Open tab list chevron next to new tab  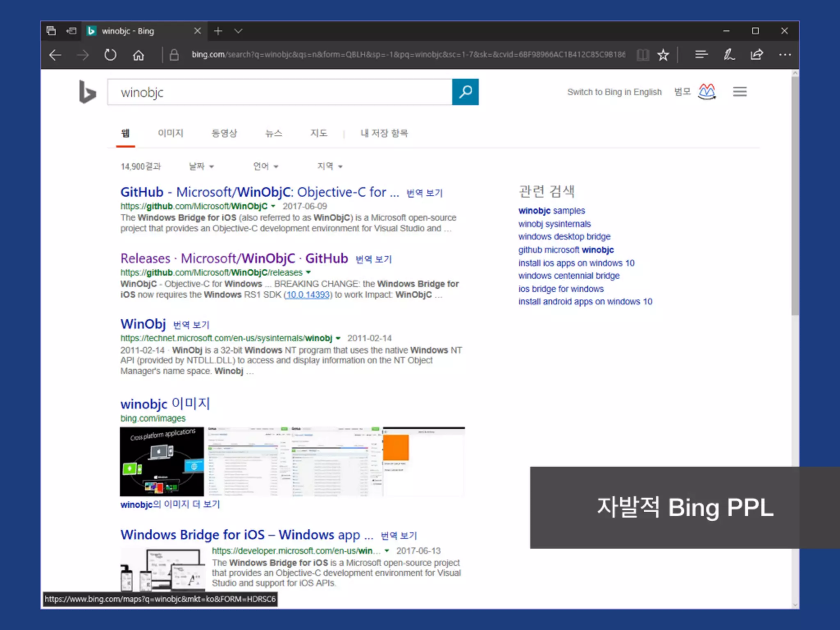pos(238,31)
